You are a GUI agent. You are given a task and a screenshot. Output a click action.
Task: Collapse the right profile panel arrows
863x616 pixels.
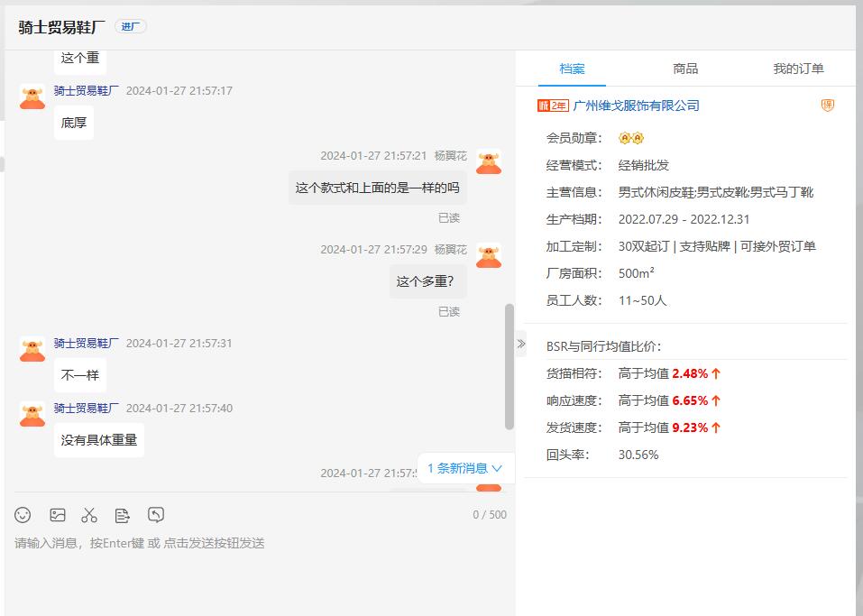(521, 344)
